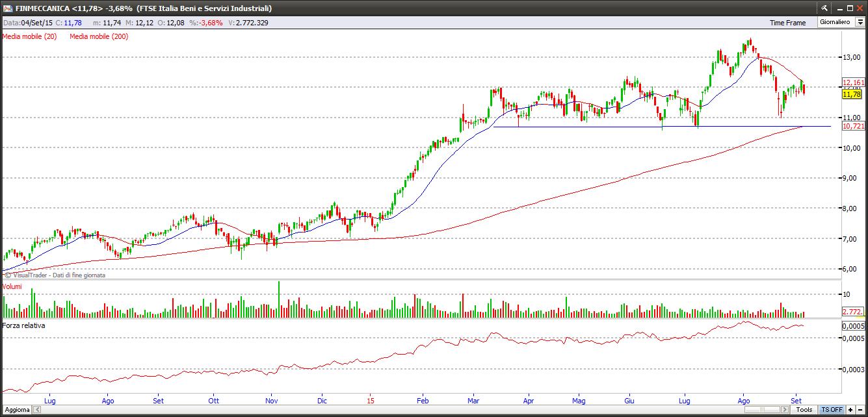Viewport: 868px width, 417px height.
Task: Maximize the chart window
Action: 848,8
